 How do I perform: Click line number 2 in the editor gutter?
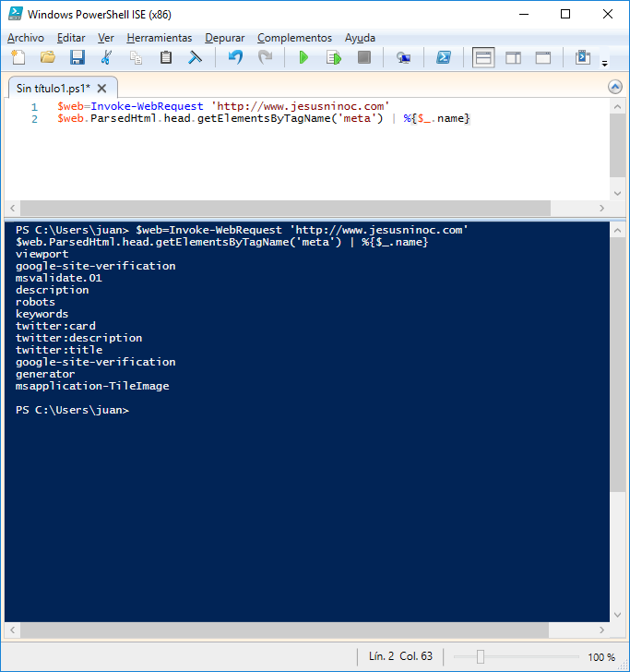pos(34,119)
